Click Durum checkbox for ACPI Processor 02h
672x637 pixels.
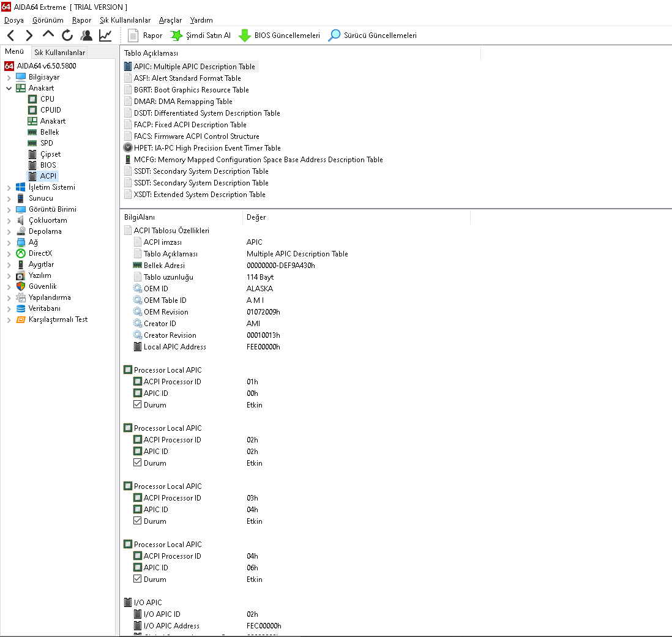point(138,463)
